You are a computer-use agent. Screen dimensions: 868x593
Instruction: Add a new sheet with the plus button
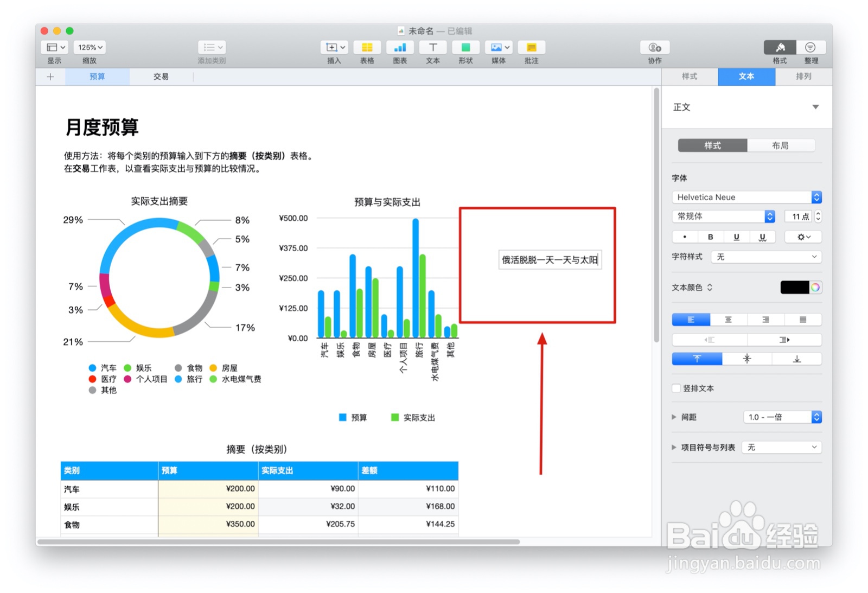[50, 76]
